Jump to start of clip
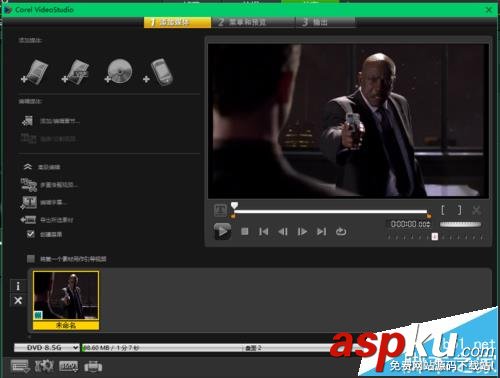500x378 pixels. [263, 231]
